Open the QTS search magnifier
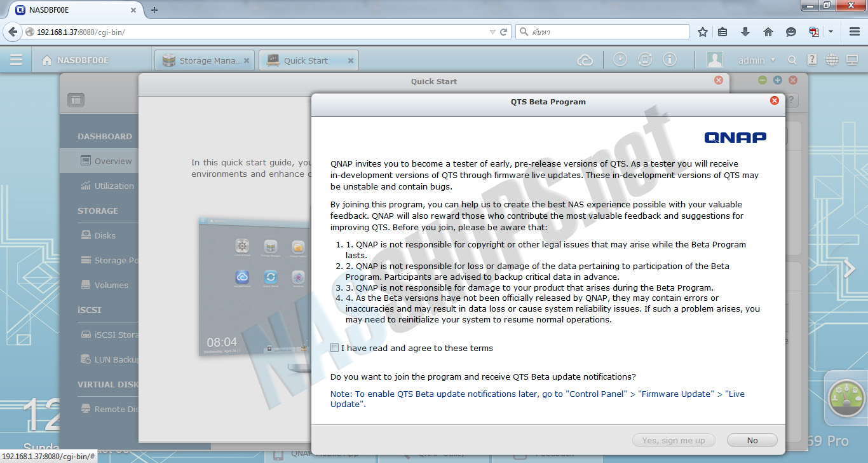This screenshot has height=463, width=868. click(x=792, y=60)
